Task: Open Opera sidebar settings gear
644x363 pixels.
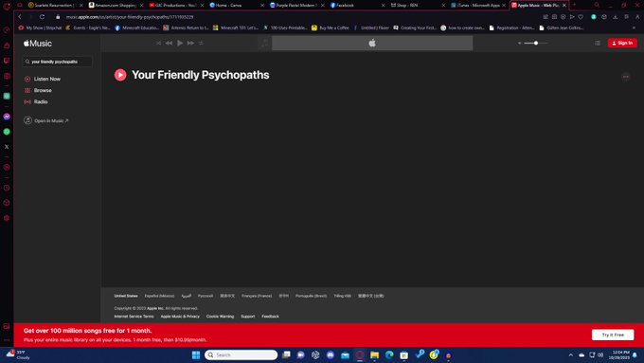Action: [7, 218]
